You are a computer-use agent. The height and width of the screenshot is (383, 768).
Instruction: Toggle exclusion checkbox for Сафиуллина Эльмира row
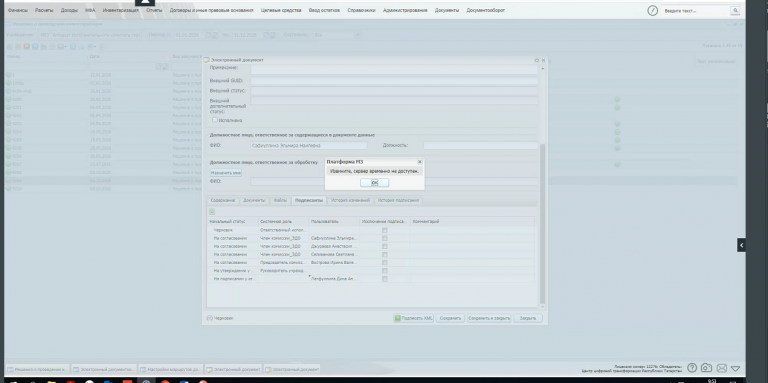[x=384, y=238]
